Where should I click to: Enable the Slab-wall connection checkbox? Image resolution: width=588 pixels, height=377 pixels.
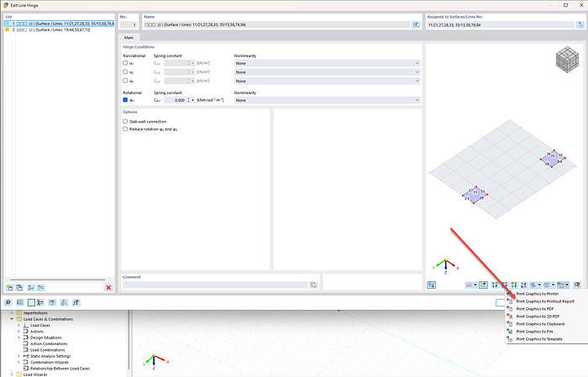click(x=125, y=122)
